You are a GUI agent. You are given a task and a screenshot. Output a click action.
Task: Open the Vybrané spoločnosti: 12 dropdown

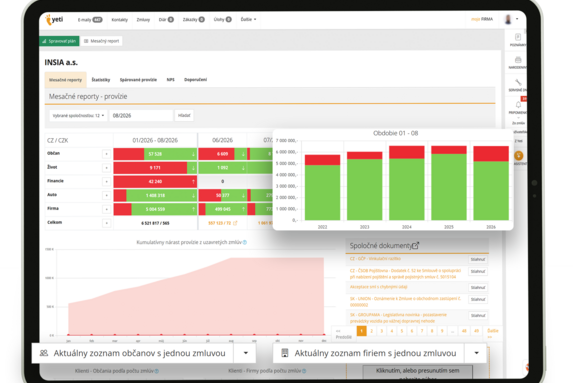tap(78, 115)
